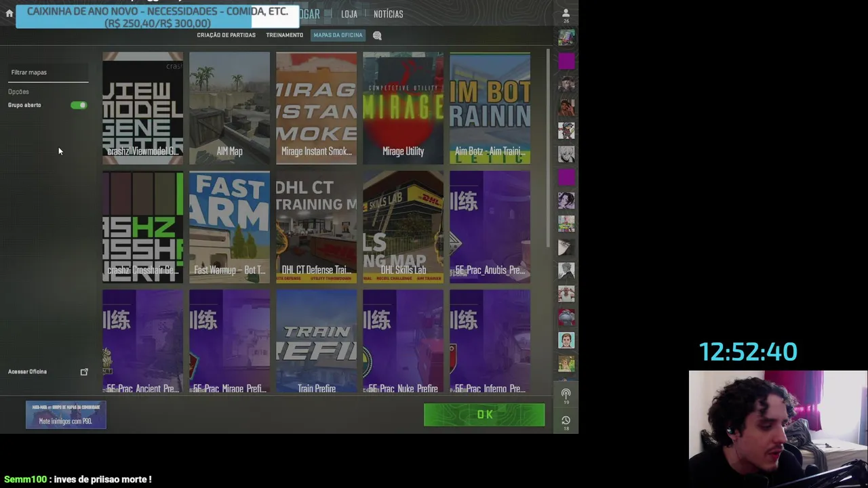This screenshot has height=488, width=868.
Task: Select the Train Prefire map
Action: click(316, 342)
